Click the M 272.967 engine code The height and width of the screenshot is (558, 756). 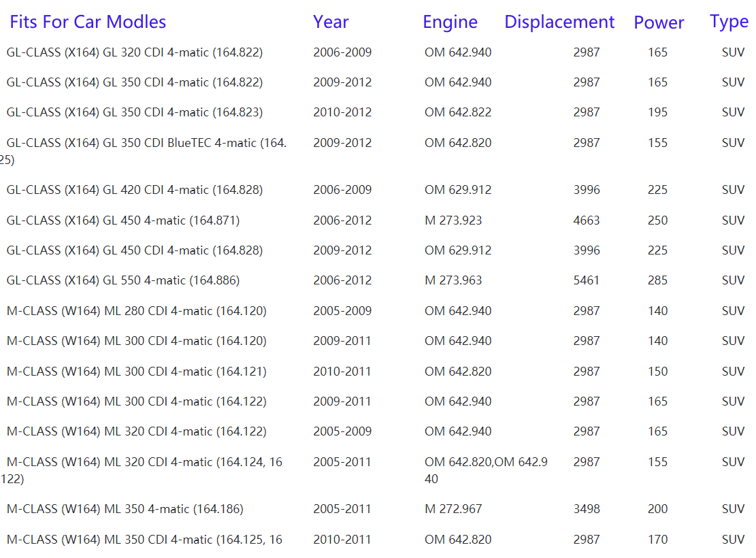(x=453, y=509)
